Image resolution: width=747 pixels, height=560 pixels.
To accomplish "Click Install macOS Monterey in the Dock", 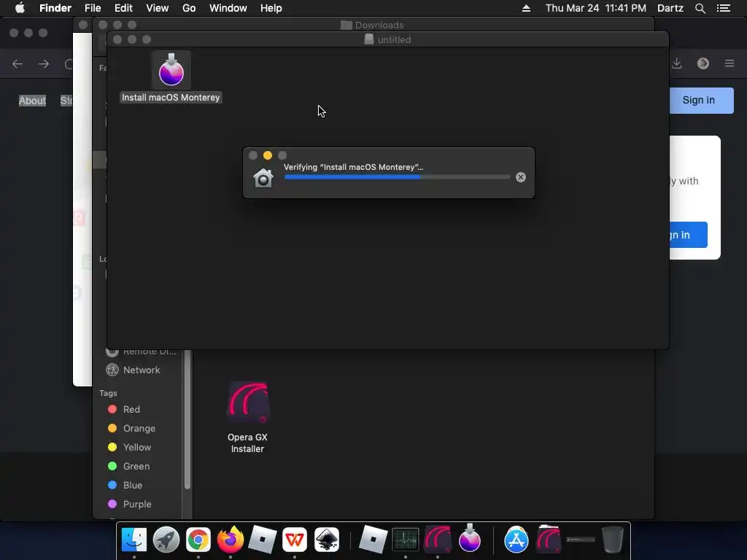I will coord(470,538).
